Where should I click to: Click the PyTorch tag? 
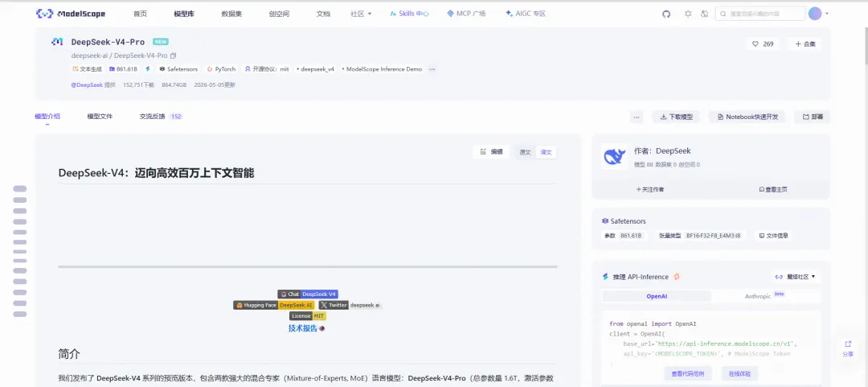point(222,69)
